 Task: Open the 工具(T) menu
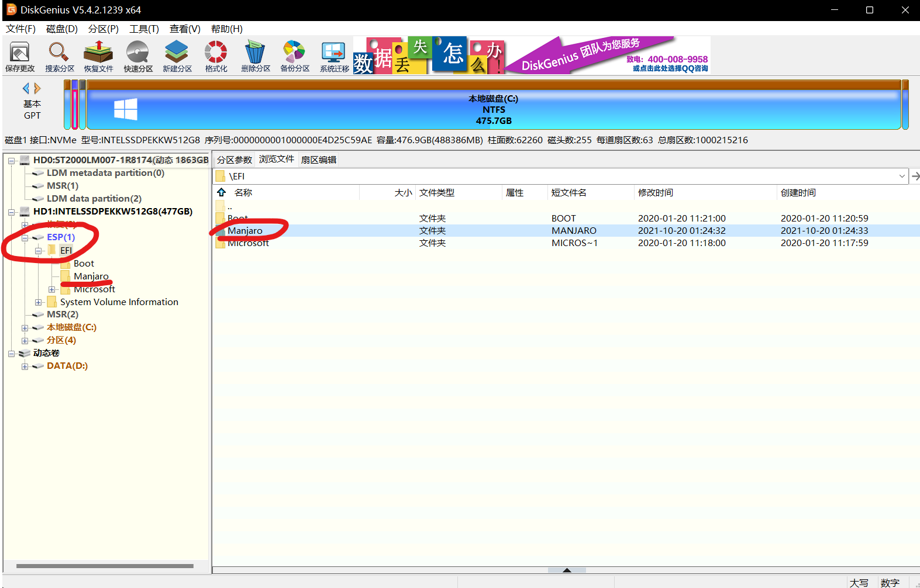[144, 29]
